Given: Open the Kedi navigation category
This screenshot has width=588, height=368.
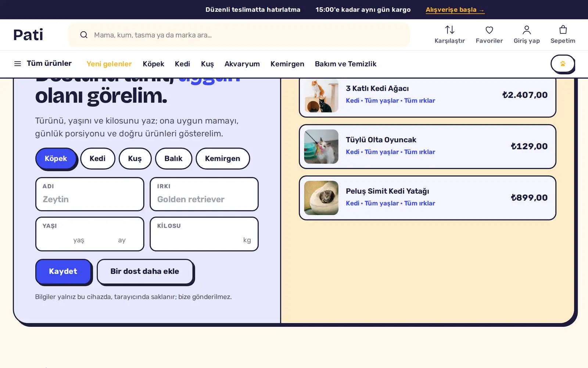Looking at the screenshot, I should click(x=182, y=64).
